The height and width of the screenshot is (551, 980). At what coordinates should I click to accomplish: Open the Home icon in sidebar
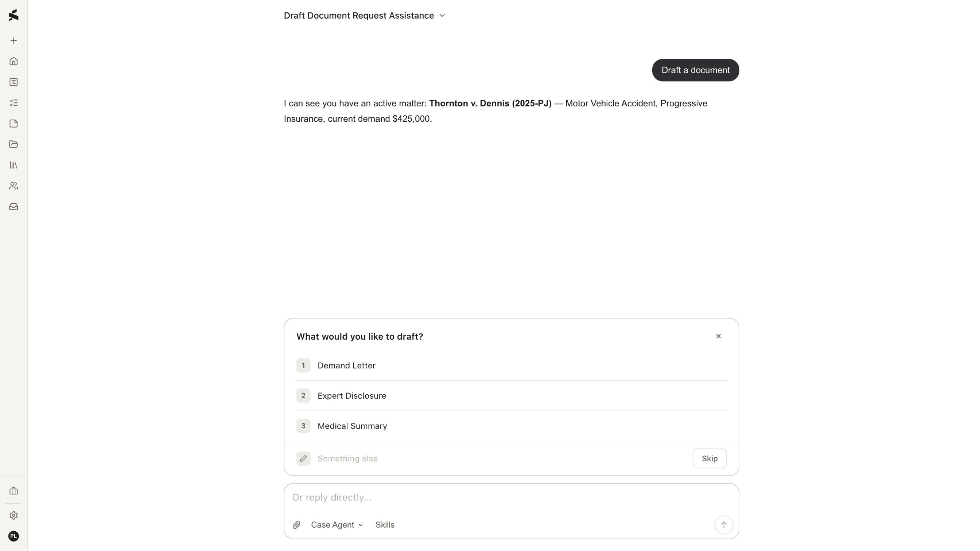coord(14,61)
